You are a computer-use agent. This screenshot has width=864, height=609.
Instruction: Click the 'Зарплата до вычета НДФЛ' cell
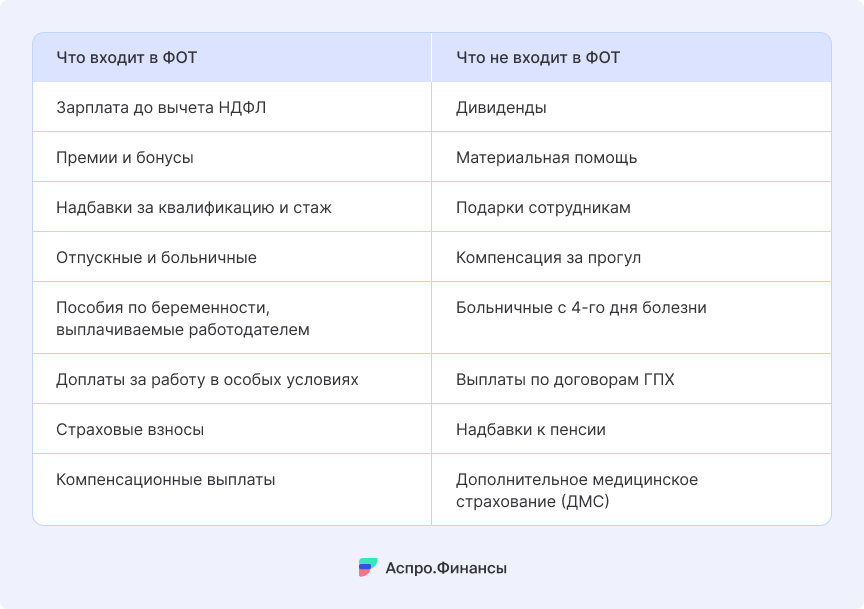coord(232,107)
